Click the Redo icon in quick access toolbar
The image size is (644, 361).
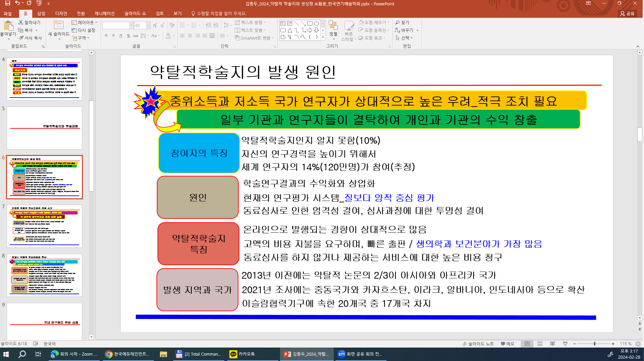click(29, 3)
